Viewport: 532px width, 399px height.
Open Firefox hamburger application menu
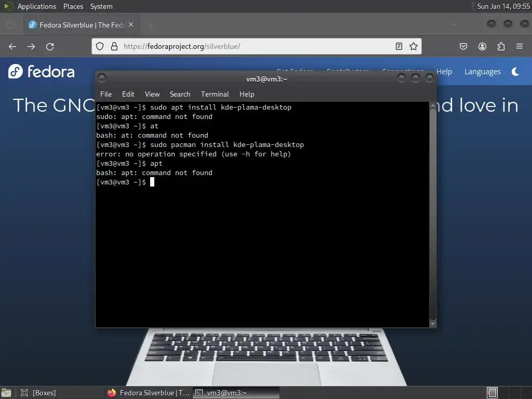[x=520, y=46]
